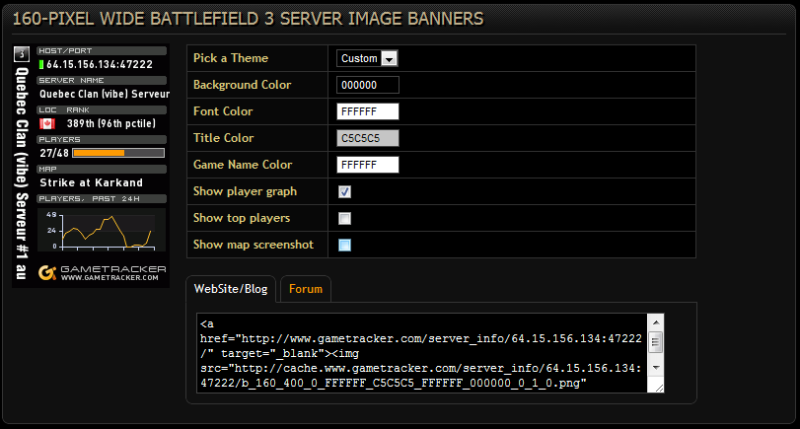
Task: Click the text area resize grip
Action: click(659, 388)
